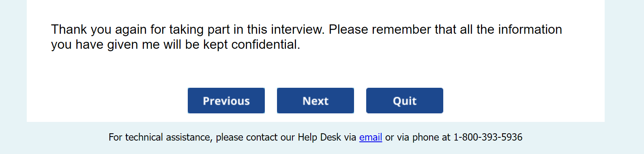Screen dimensions: 644x154
Task: Click "you have given me" text line
Action: pyautogui.click(x=105, y=44)
